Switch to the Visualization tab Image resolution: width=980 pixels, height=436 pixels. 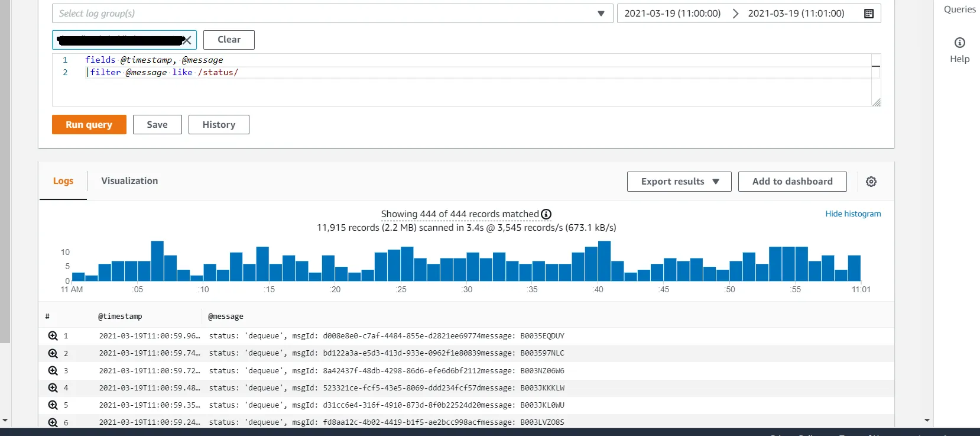tap(129, 181)
